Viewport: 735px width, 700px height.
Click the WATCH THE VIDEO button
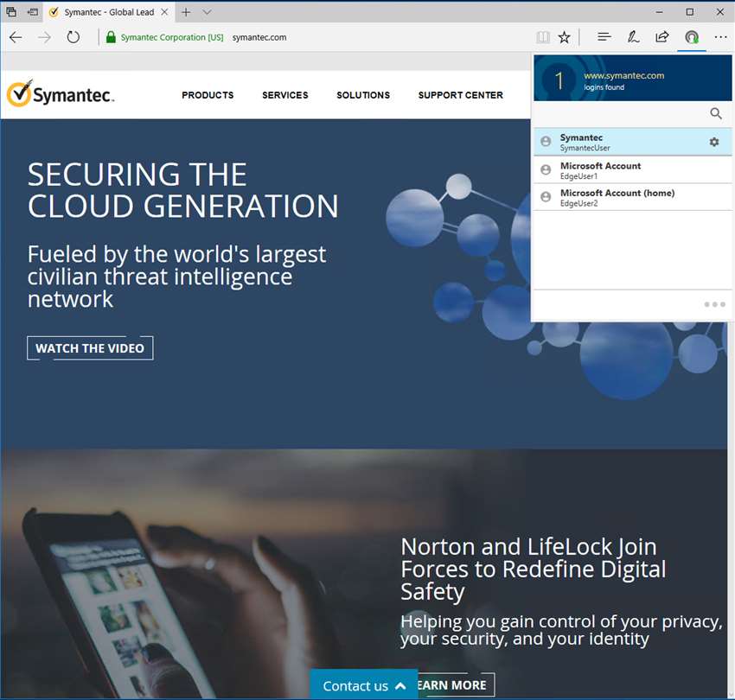90,348
